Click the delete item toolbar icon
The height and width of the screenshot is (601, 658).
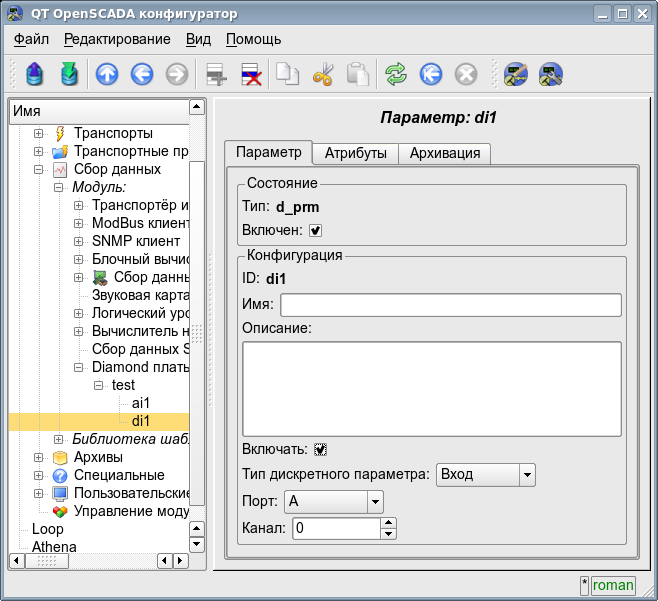pos(251,74)
